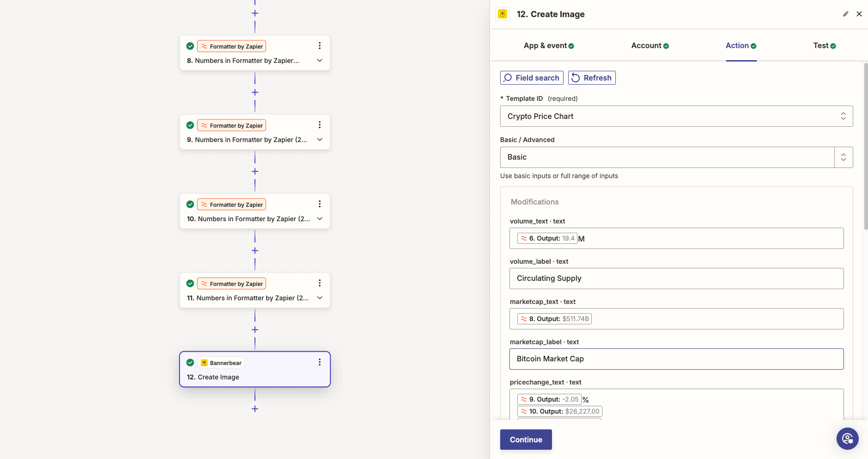The height and width of the screenshot is (459, 868).
Task: Click the Continue button
Action: [x=526, y=440]
